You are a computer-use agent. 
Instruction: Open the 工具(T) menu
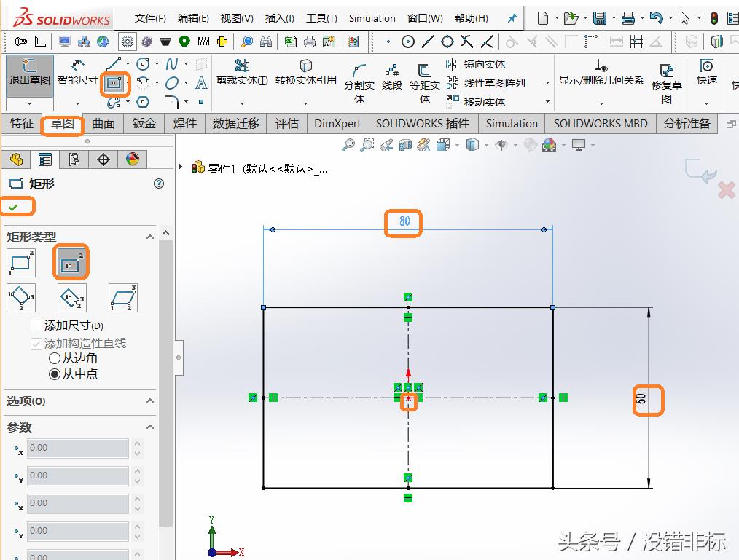tap(321, 18)
